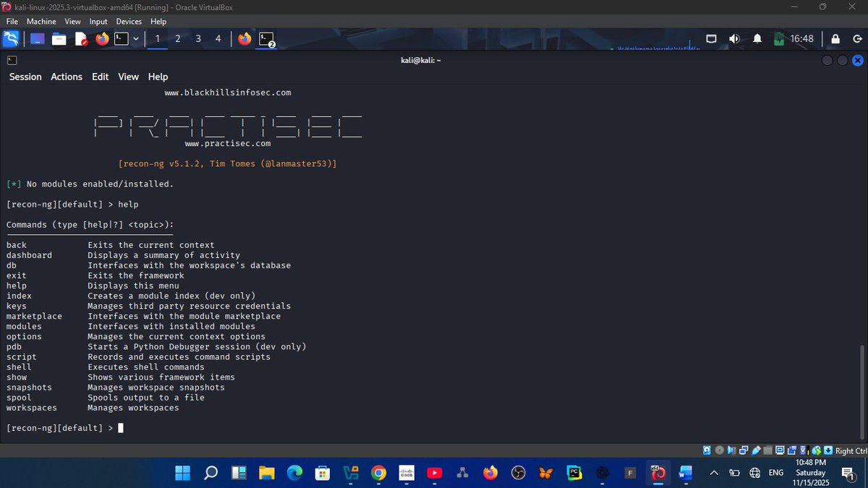Screen dimensions: 868x488
Task: Focus the running Firefox window button
Action: 244,39
